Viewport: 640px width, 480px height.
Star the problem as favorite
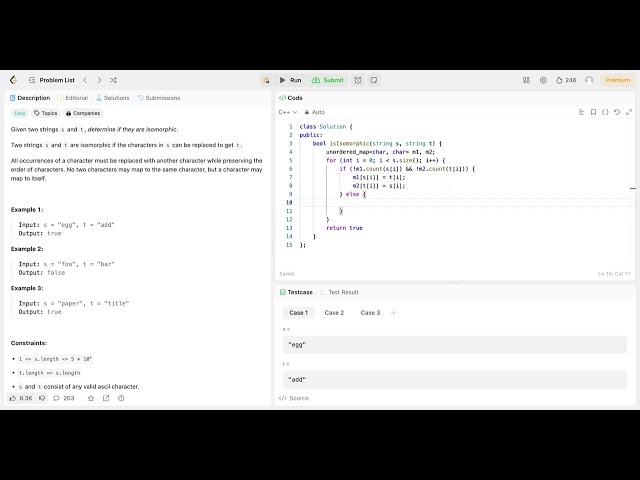pos(91,398)
